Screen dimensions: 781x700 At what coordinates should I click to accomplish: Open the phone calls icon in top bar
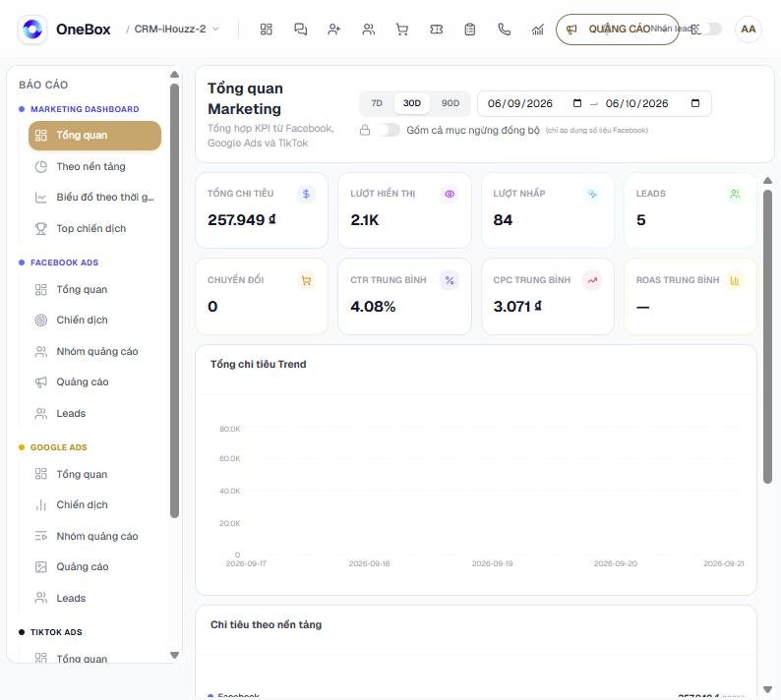tap(504, 29)
